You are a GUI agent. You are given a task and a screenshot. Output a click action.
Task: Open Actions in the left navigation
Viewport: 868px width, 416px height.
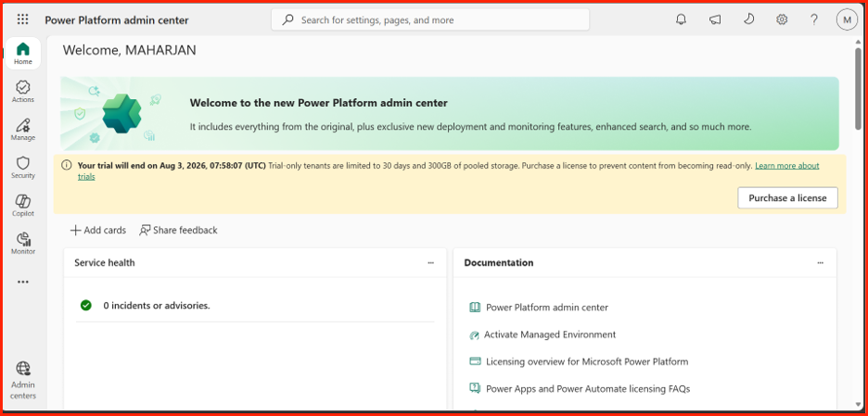pos(23,92)
